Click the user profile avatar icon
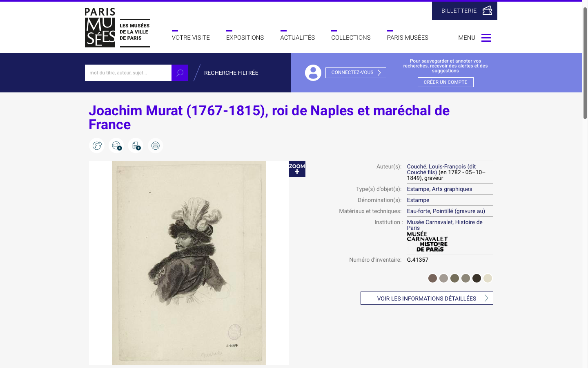Screen dimensions: 588x368 point(313,73)
